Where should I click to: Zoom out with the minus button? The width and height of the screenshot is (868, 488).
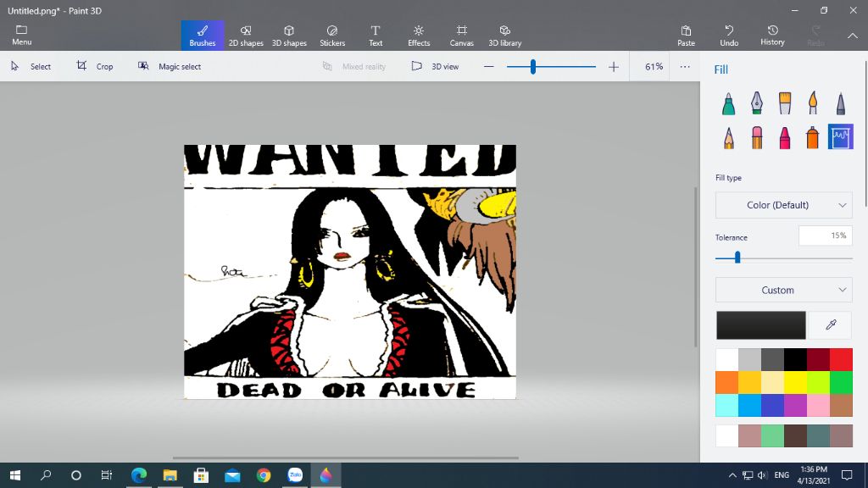[489, 67]
